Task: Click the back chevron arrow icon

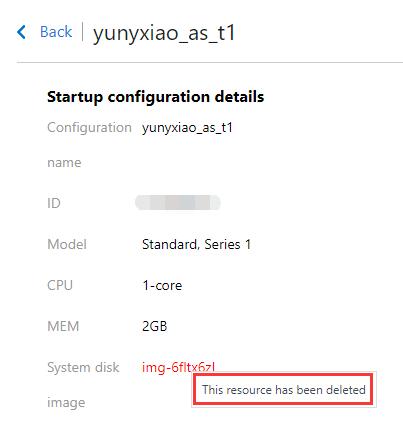Action: [21, 32]
